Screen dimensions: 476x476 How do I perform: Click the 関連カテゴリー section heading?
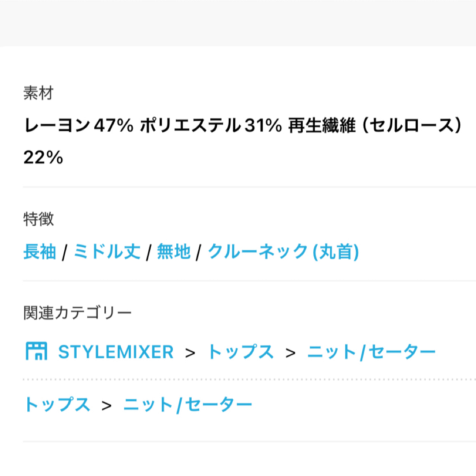coord(78,312)
